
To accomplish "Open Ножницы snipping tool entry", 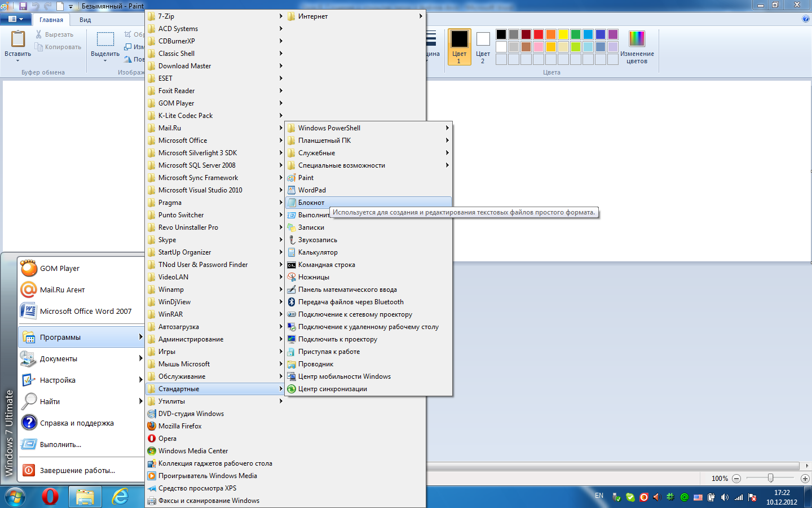I will coord(368,277).
